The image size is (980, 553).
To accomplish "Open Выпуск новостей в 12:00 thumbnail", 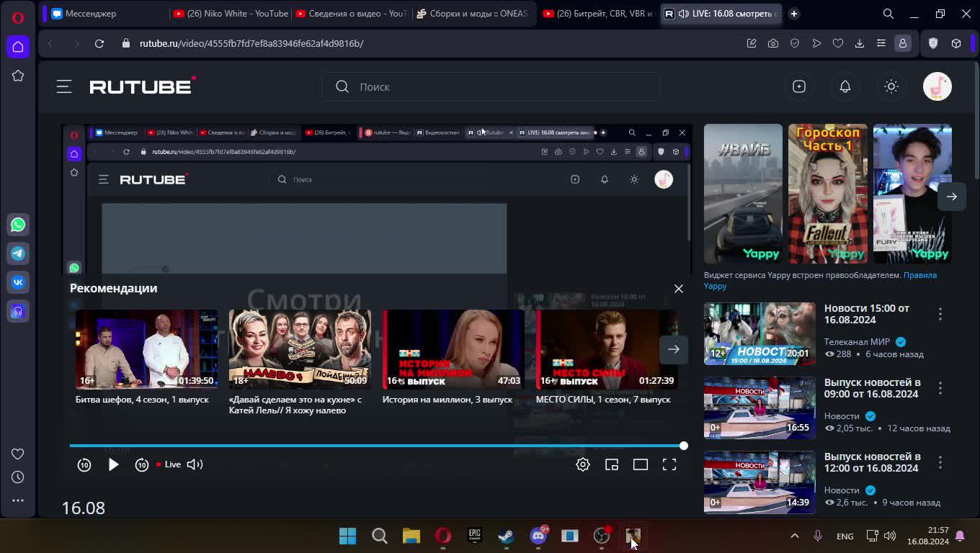I will coord(759,482).
